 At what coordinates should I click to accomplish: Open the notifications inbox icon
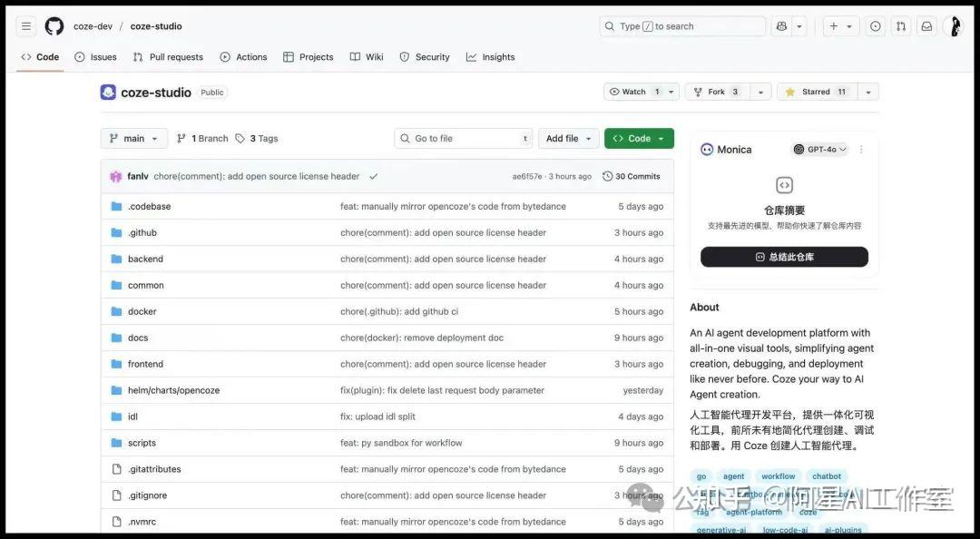[926, 26]
